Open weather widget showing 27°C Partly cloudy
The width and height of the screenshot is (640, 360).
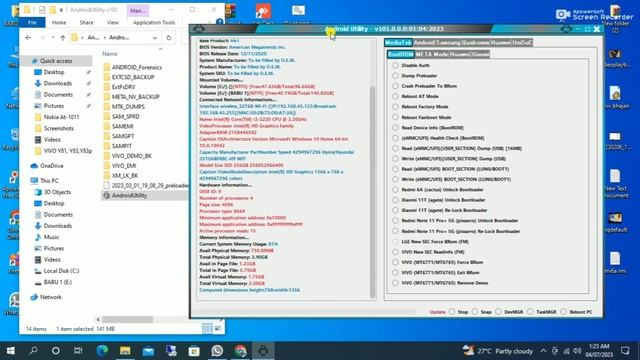pos(498,351)
